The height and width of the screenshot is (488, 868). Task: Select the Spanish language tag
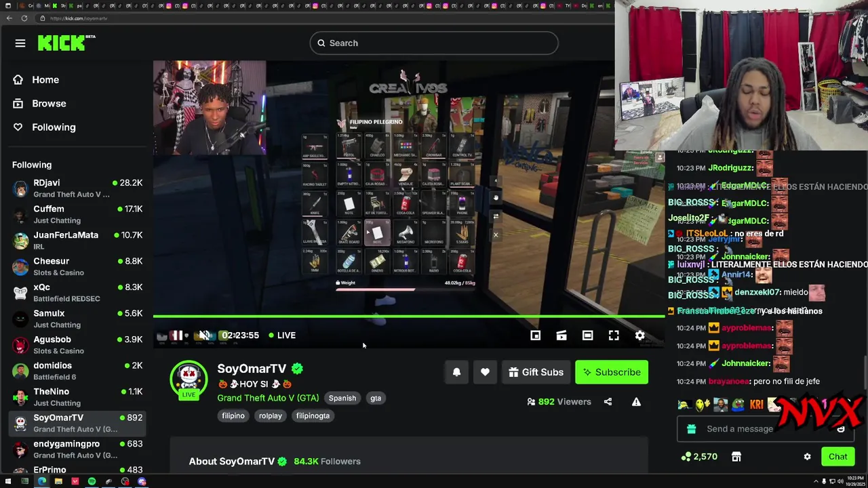(x=342, y=399)
